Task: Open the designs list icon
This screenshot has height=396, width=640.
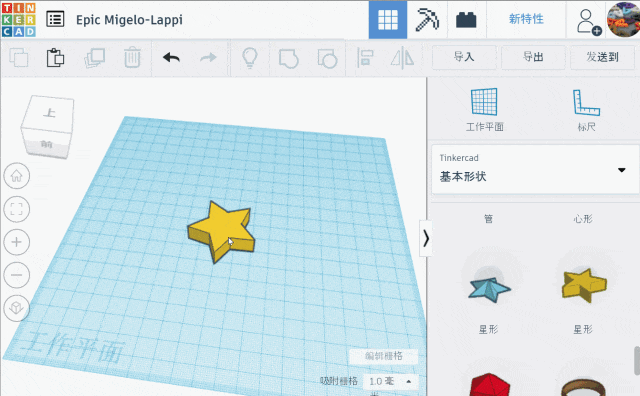Action: click(x=55, y=19)
